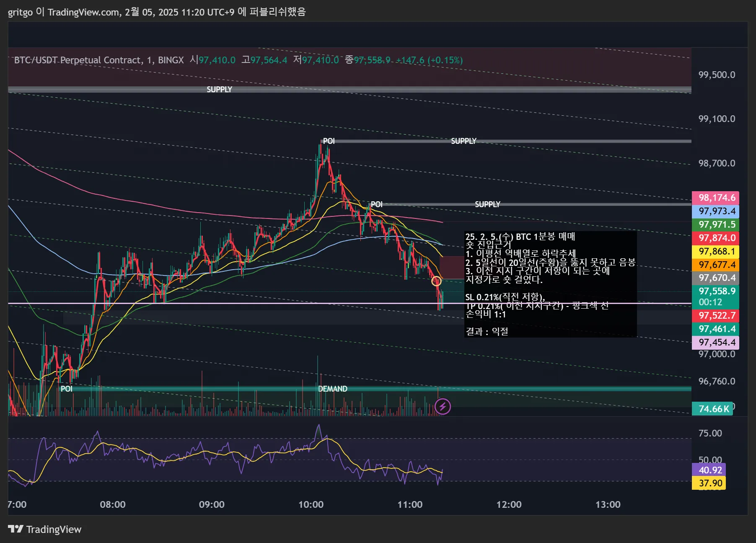Select the light blue price label 97,973.4
Image resolution: width=756 pixels, height=543 pixels.
coord(715,211)
